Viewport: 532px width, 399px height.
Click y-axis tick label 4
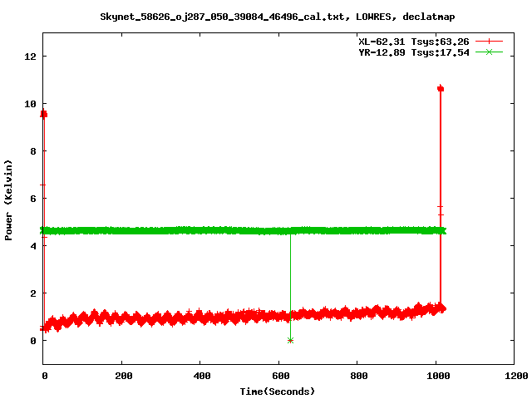[x=33, y=246]
